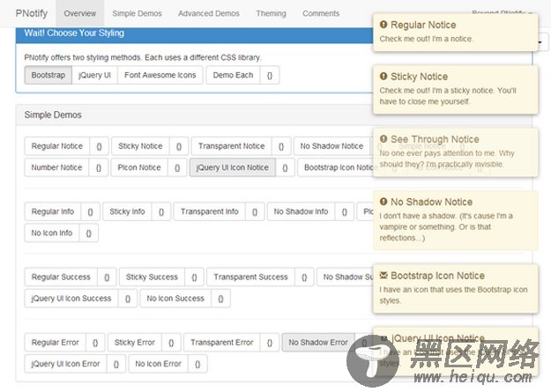Click the jQuery UI Icon Notice button
Screen dimensions: 551x392
tap(233, 167)
